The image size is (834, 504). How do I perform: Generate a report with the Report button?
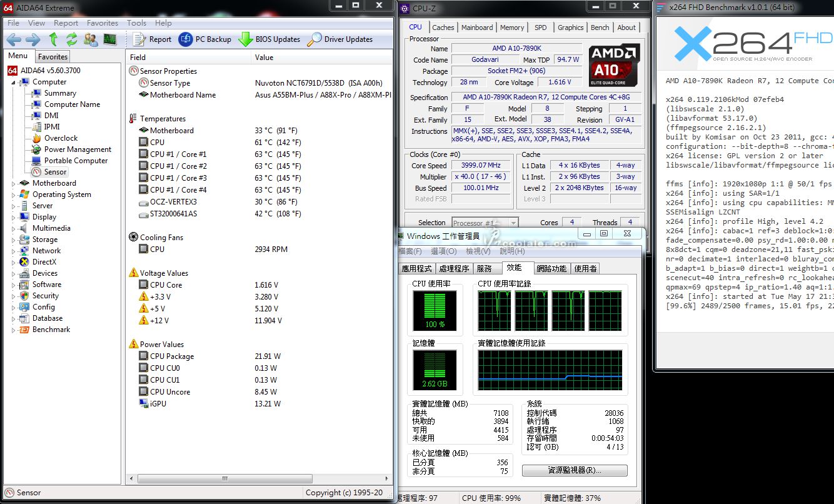tap(153, 39)
